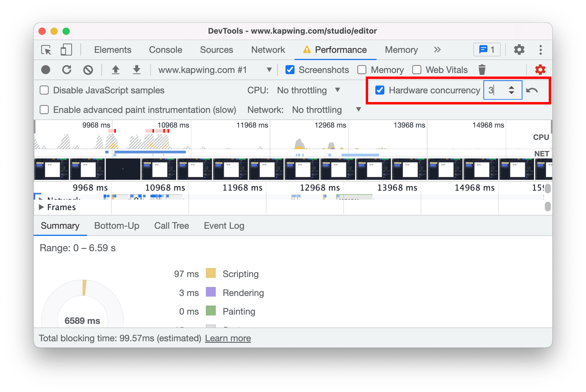
Task: Switch to the Bottom-Up tab
Action: click(116, 226)
